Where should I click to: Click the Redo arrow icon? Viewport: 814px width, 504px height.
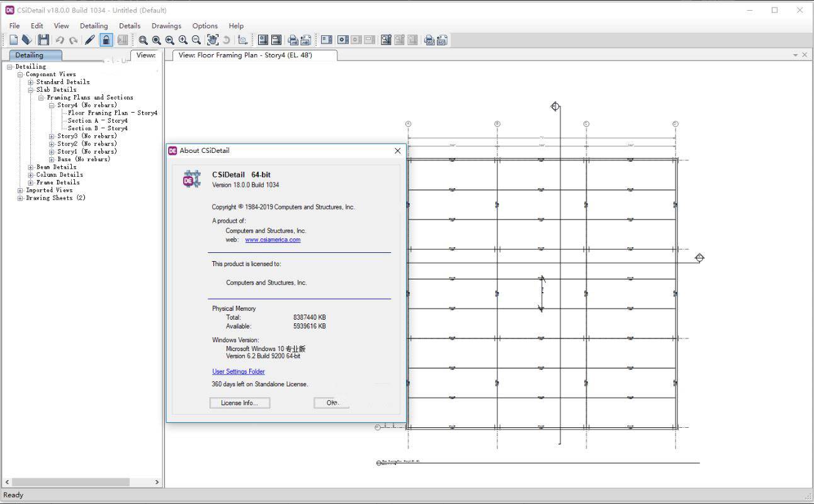(x=73, y=40)
